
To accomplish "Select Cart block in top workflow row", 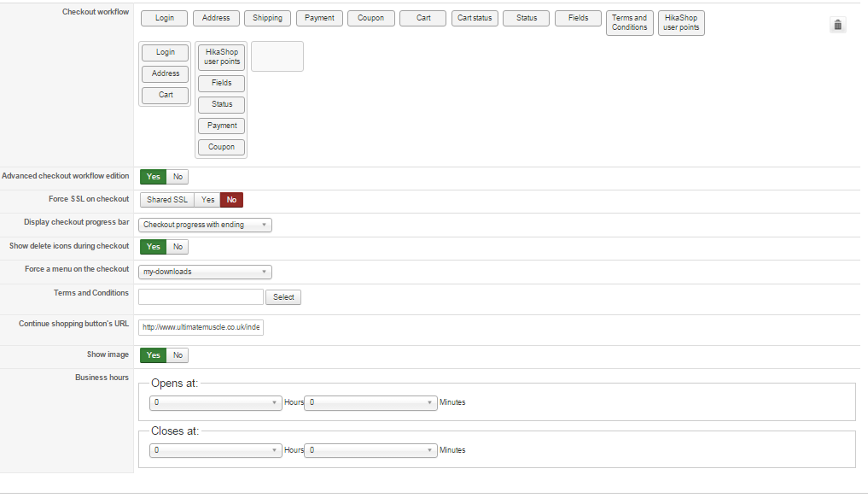I will pyautogui.click(x=423, y=18).
